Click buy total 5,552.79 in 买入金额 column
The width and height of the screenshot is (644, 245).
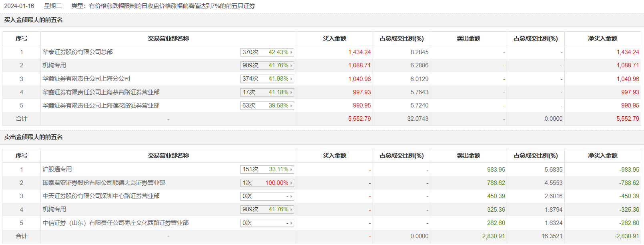point(359,119)
